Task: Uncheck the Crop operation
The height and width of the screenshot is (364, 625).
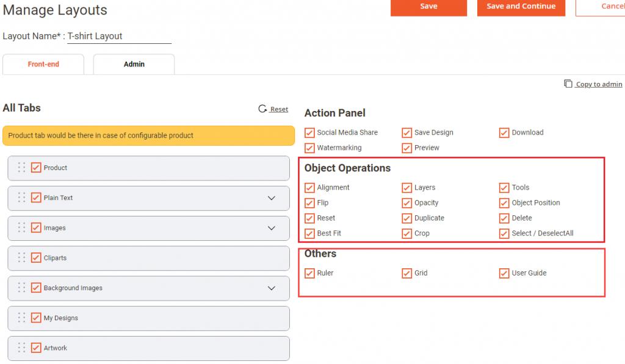Action: [406, 233]
